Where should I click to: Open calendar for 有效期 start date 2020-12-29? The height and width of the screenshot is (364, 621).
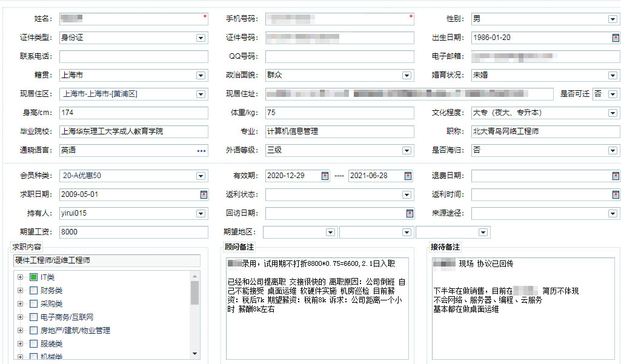point(325,176)
